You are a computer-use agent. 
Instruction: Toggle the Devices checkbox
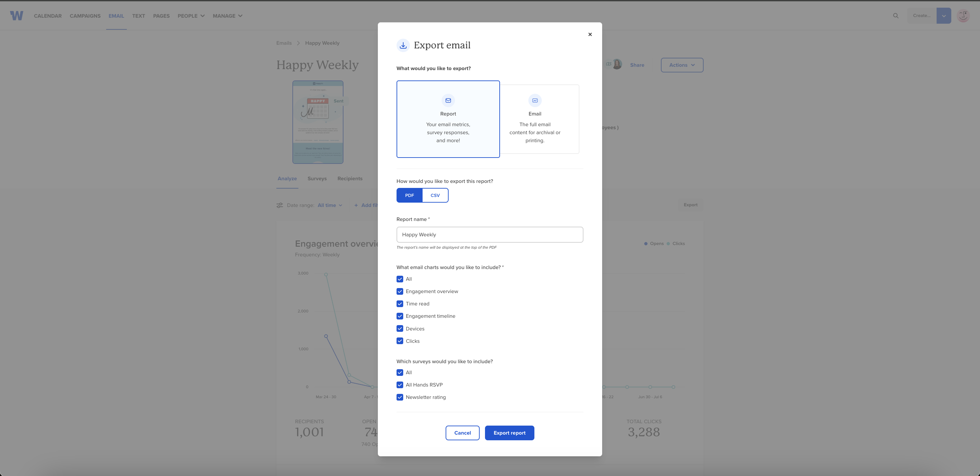click(x=400, y=329)
